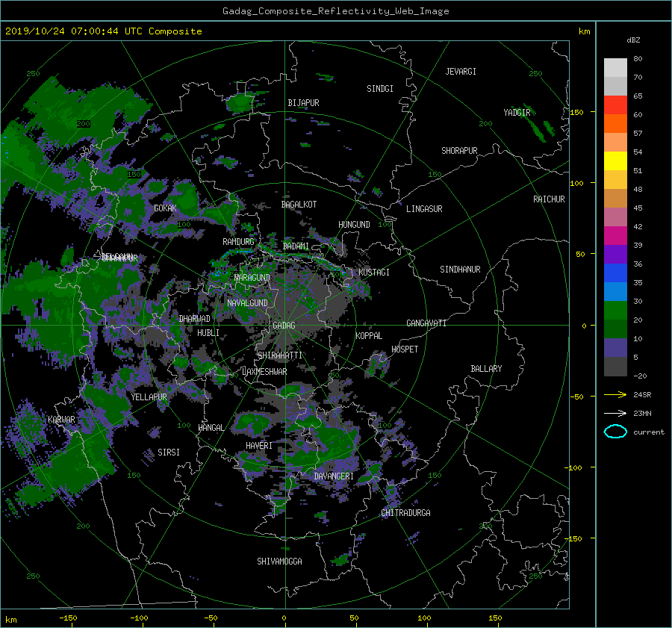Click the SINDHANUR city label

(x=460, y=270)
